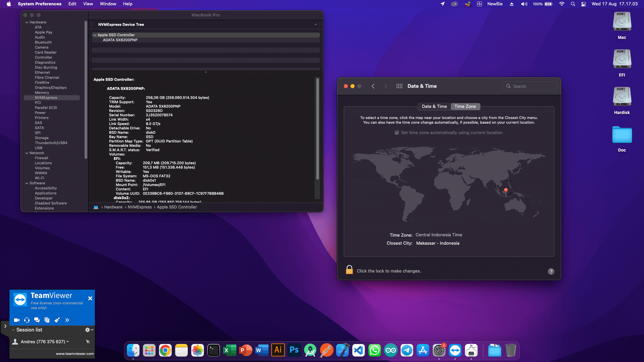Select ADATA SX8200PNP in device tree
The height and width of the screenshot is (362, 644).
(120, 40)
